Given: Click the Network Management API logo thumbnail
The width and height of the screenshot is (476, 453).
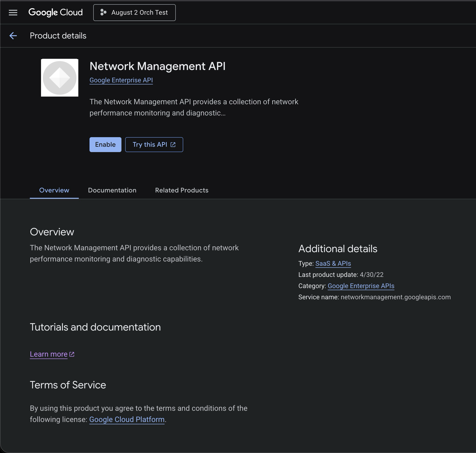Looking at the screenshot, I should [60, 78].
